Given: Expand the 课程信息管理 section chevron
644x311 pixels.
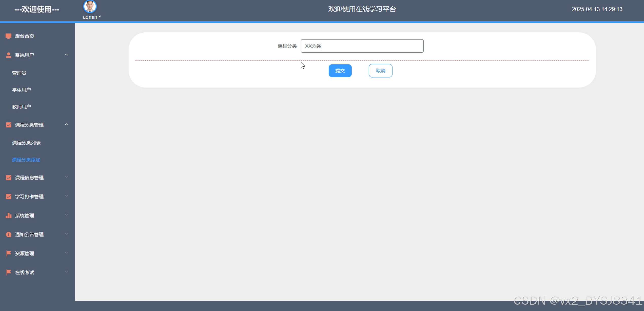Looking at the screenshot, I should [66, 177].
